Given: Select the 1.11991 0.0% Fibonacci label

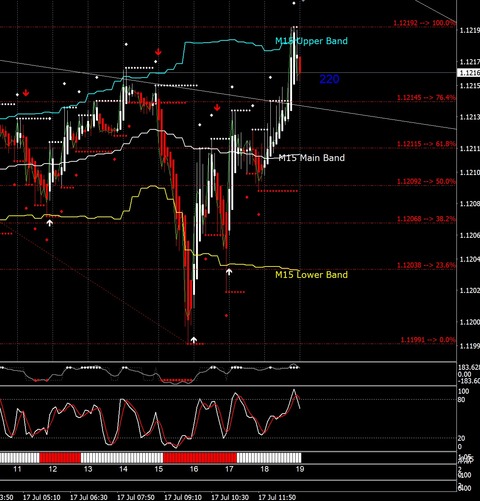Looking at the screenshot, I should (428, 340).
